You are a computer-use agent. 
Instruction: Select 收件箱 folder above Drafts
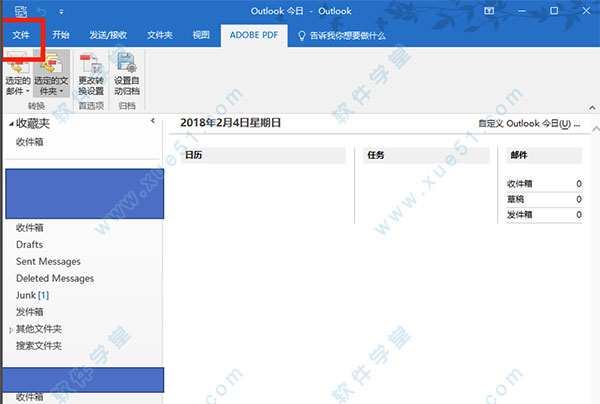(30, 228)
